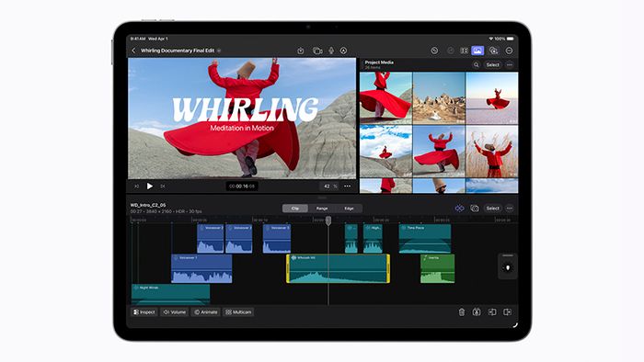Toggle the Inspect panel button
Viewport: 644px width, 362px height.
[x=144, y=312]
